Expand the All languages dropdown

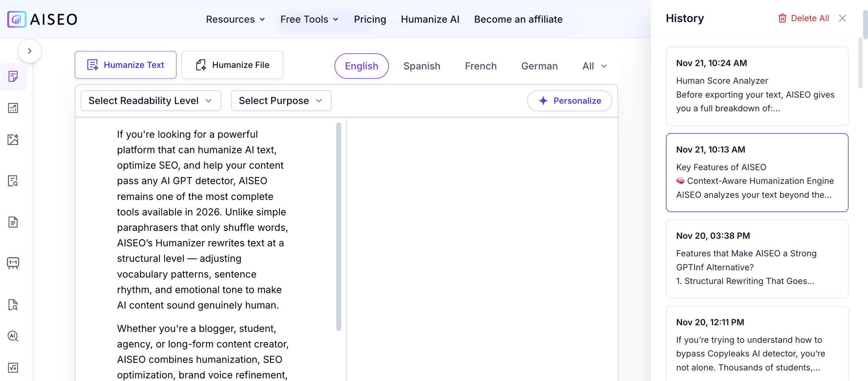click(x=595, y=66)
